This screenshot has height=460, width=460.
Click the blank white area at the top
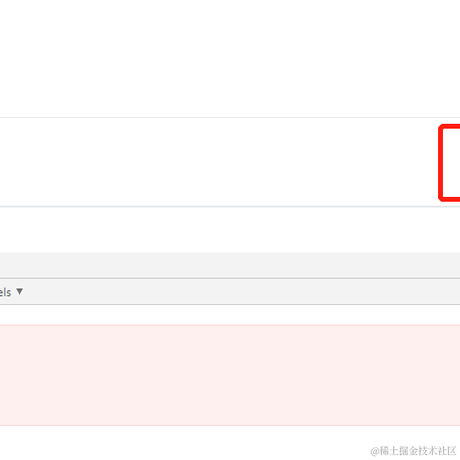230,58
